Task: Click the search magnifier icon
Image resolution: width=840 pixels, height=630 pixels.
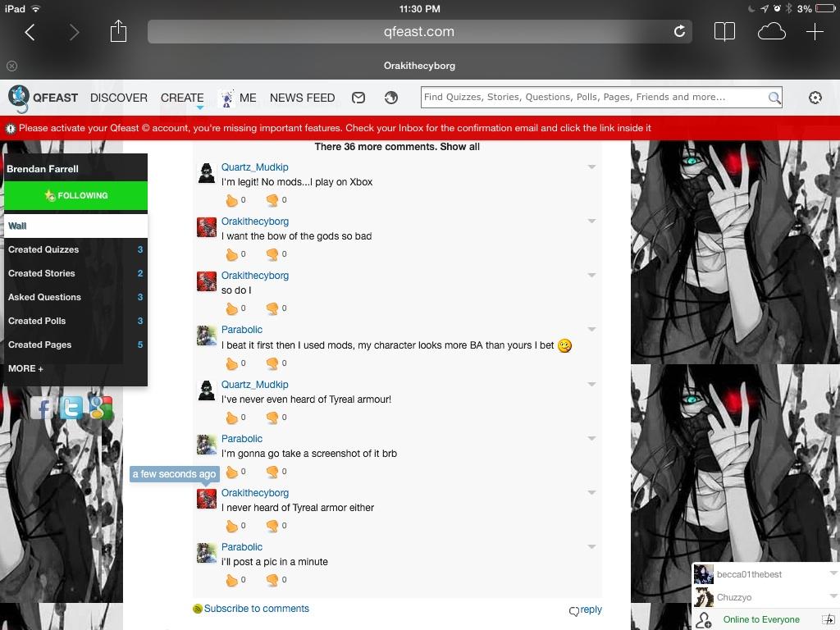Action: point(774,98)
